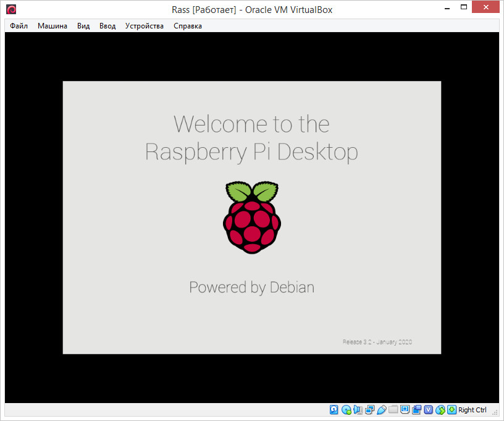Click the mouse integration indicator icon
This screenshot has height=421, width=504.
click(x=440, y=410)
